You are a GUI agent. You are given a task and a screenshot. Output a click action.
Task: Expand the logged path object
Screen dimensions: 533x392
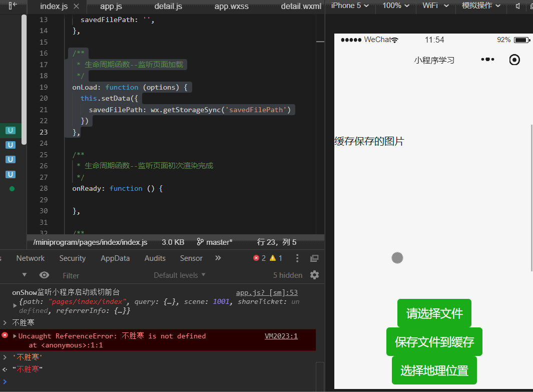point(15,306)
